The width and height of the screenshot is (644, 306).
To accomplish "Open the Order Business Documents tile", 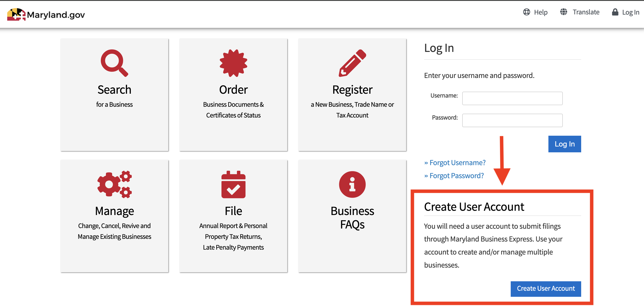I will (x=233, y=95).
